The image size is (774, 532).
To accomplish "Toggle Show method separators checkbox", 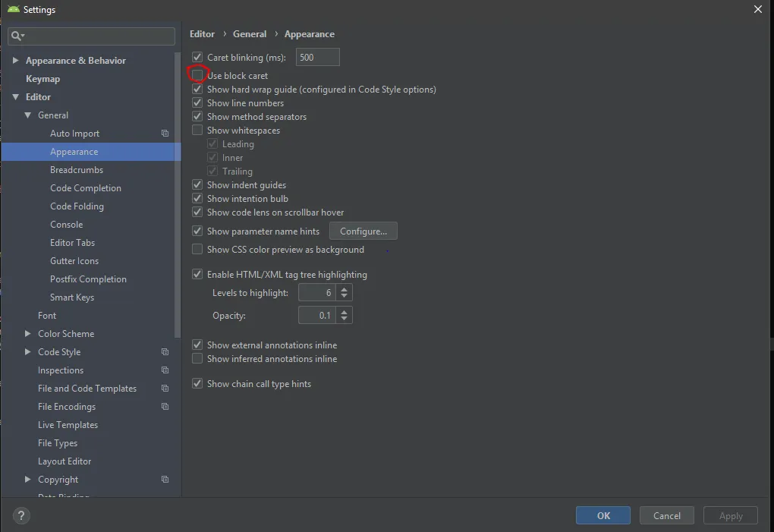I will [197, 116].
